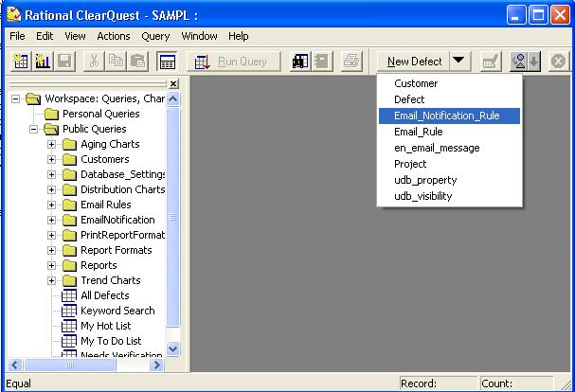Click the New Query toolbar icon
Screen dimensions: 575x392
(x=21, y=62)
